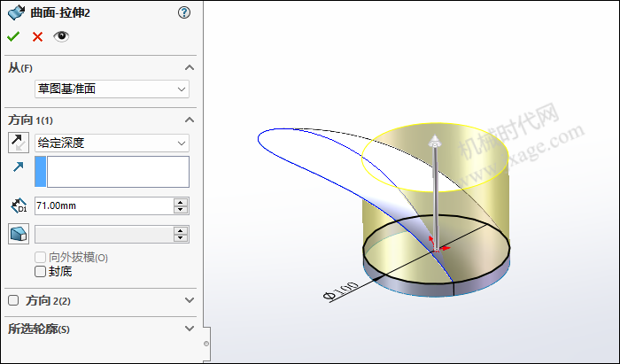Increase draft angle spinner up

point(181,230)
